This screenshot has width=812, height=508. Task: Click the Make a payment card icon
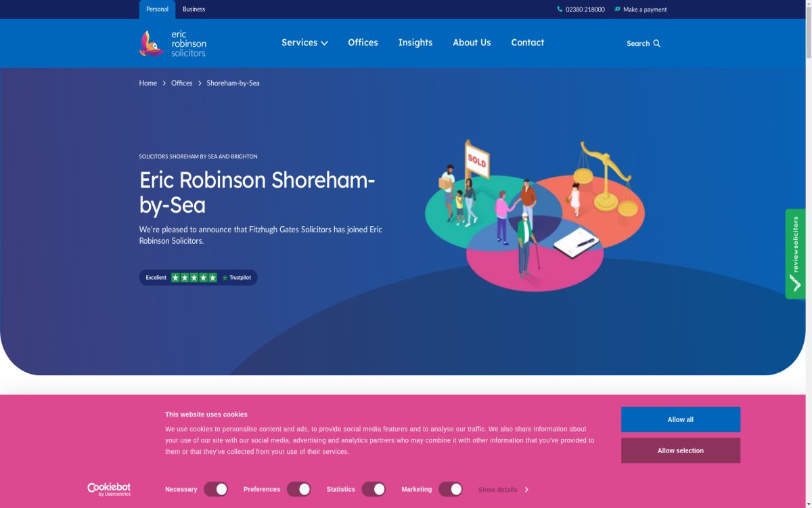[617, 9]
